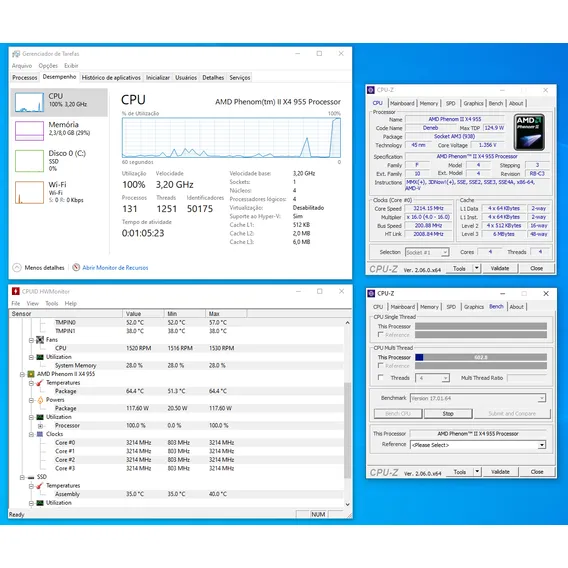Screen dimensions: 568x568
Task: Open Help menu in HWMonitor
Action: pos(71,304)
